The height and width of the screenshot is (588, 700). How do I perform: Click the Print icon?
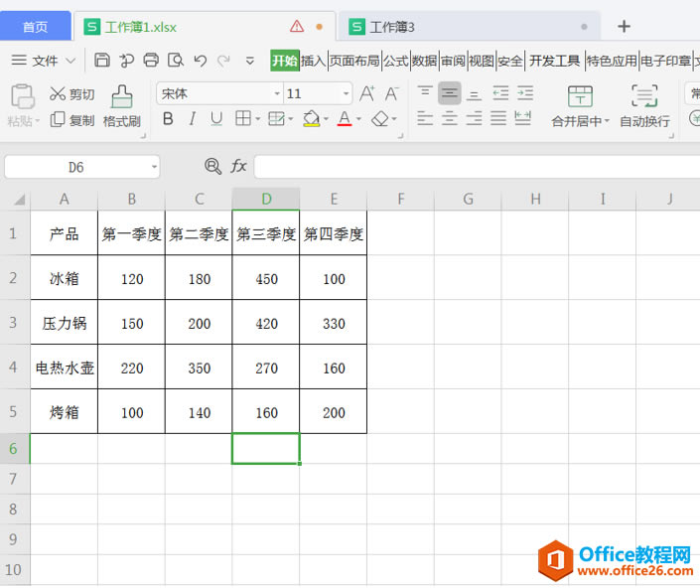[151, 61]
